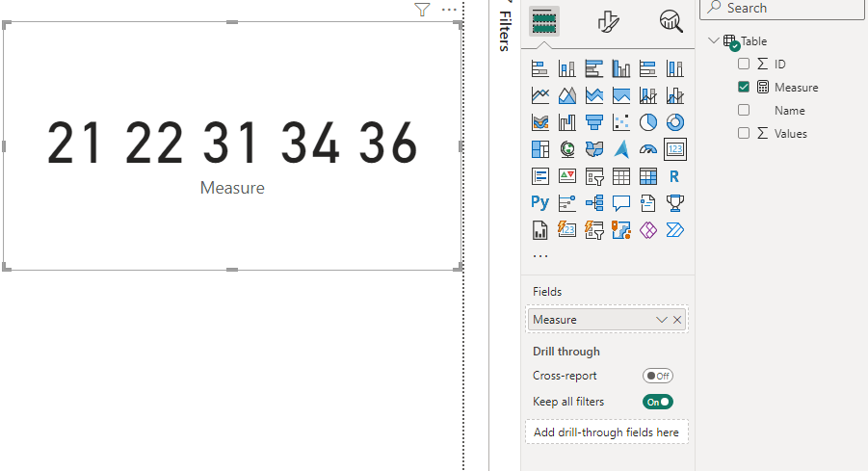Click Add drill-through fields here well
868x471 pixels.
click(607, 432)
